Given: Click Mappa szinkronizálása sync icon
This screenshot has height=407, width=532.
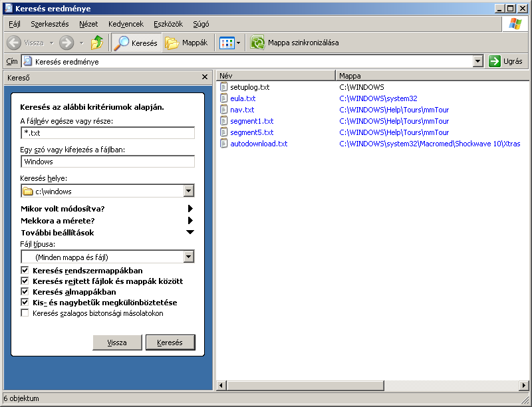Looking at the screenshot, I should [257, 43].
